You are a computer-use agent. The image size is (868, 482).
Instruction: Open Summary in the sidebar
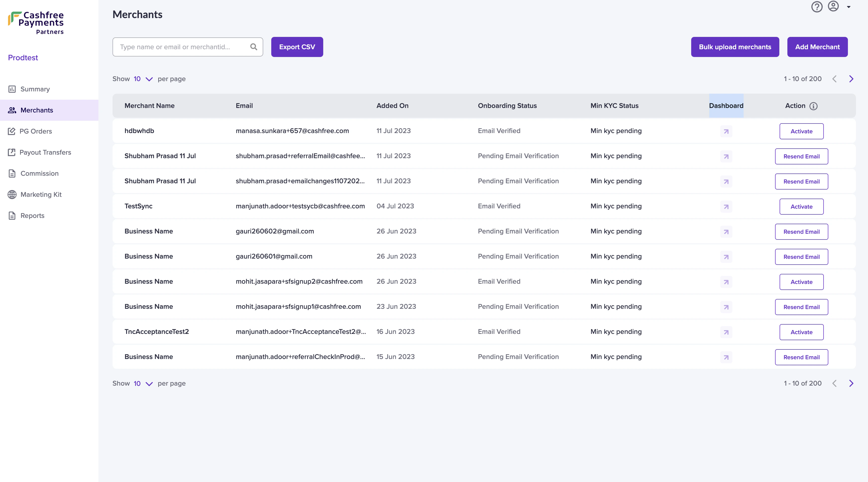coord(35,89)
